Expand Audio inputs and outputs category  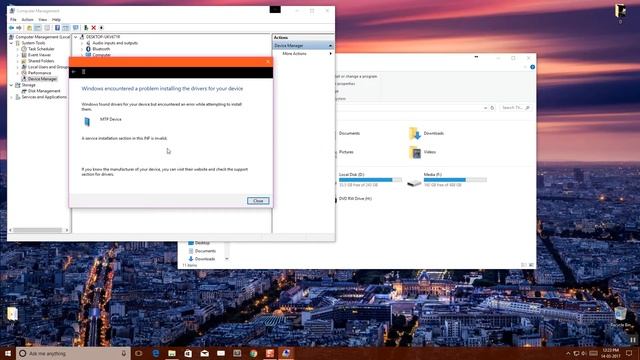pyautogui.click(x=82, y=43)
